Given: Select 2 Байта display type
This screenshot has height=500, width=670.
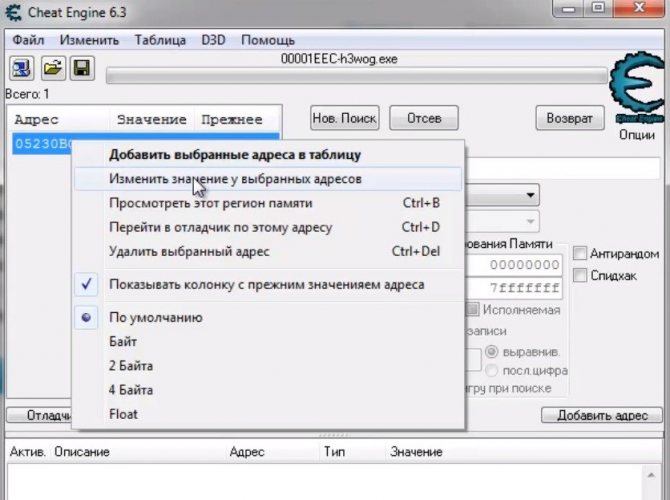Looking at the screenshot, I should coord(268,366).
